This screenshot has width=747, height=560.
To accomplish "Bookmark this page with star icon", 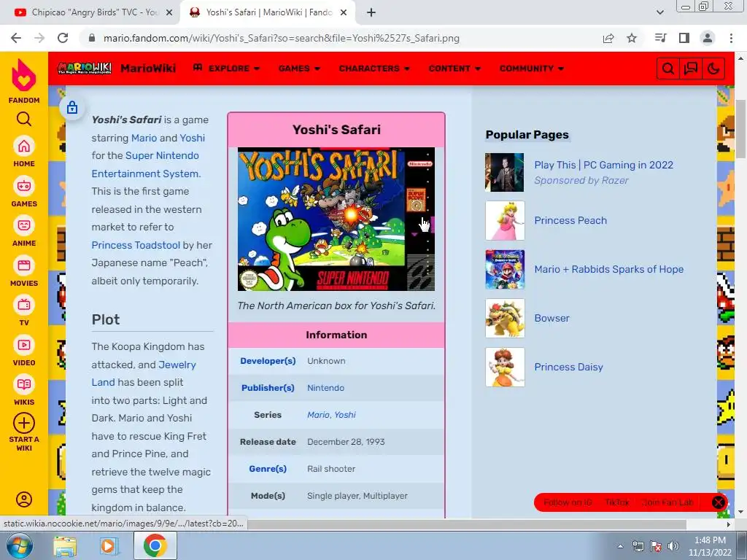I will click(x=632, y=38).
